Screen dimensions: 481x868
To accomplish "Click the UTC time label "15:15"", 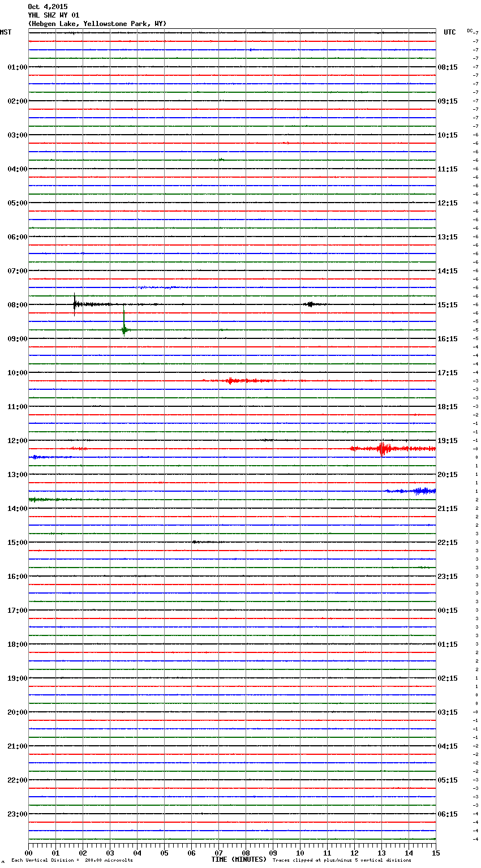I will point(448,305).
